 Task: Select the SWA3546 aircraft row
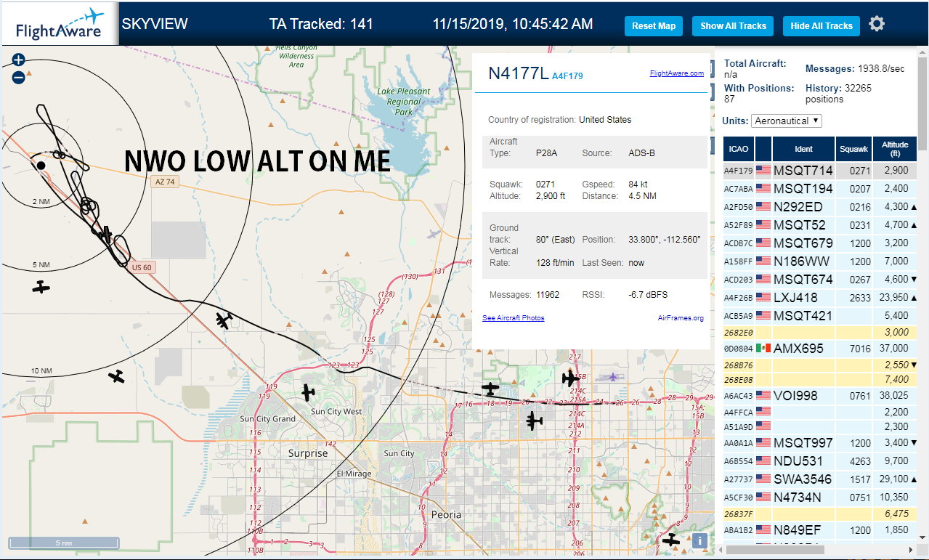click(821, 479)
